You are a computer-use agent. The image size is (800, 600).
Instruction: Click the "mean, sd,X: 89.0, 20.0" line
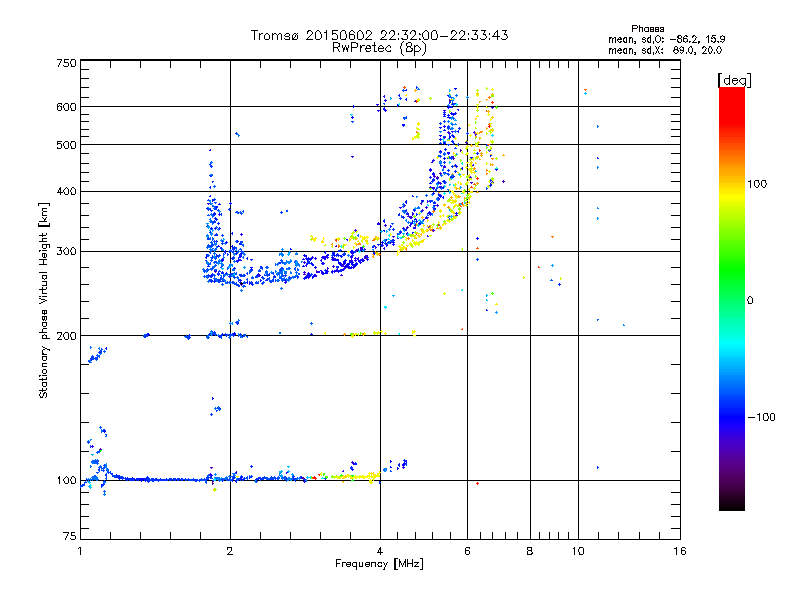665,50
